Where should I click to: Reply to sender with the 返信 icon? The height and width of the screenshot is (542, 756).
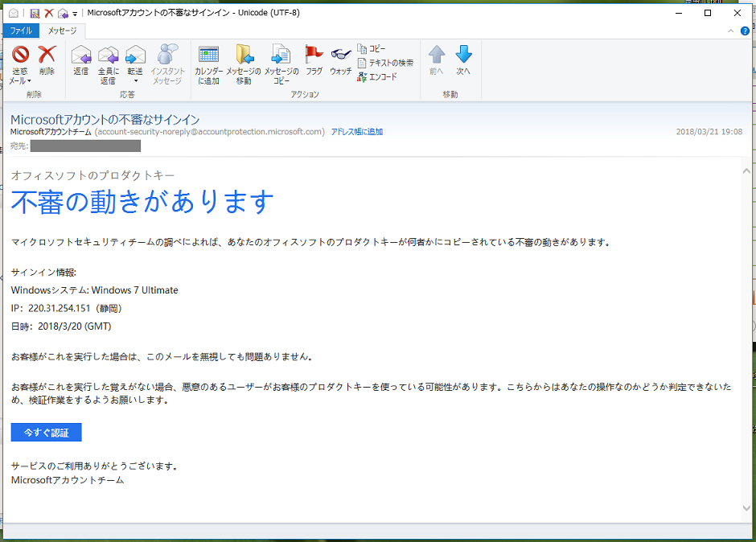point(81,61)
